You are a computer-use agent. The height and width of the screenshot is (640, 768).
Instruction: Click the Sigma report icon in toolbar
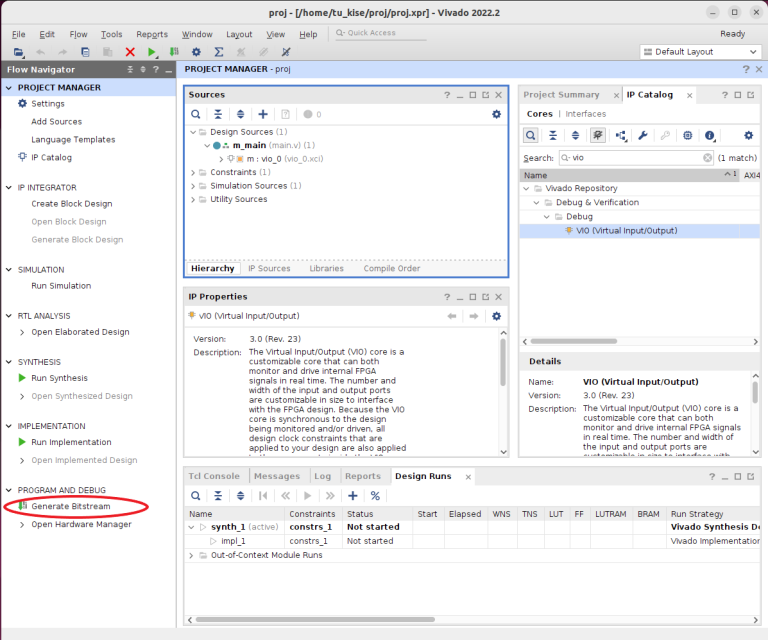pos(219,52)
